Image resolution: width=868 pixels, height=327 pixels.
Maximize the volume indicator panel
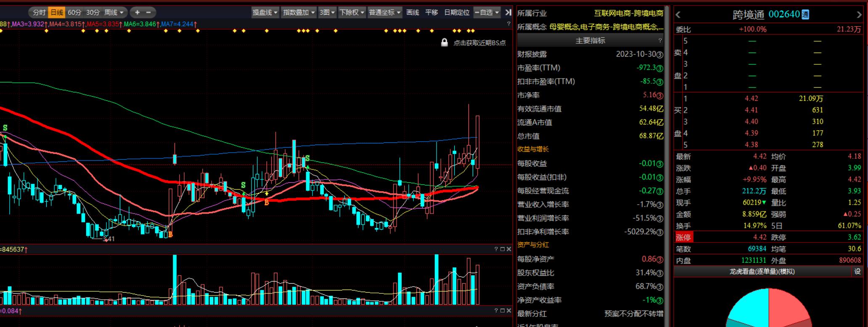coord(502,249)
